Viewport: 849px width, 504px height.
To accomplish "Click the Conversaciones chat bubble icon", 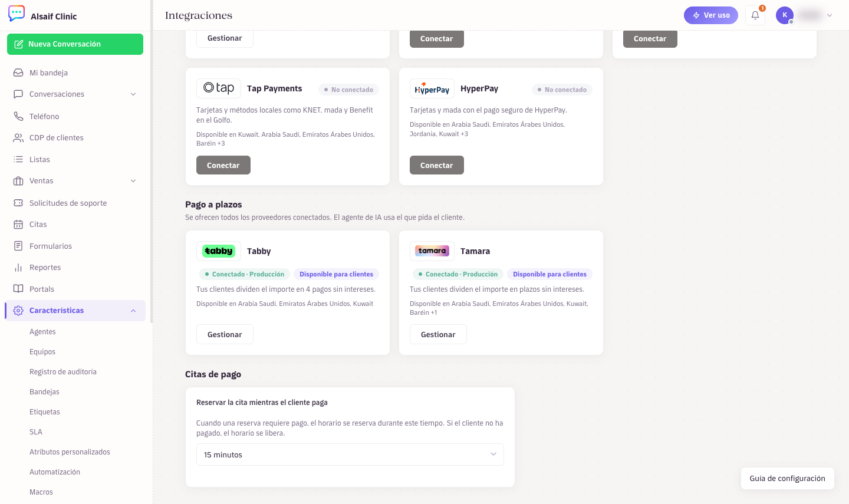I will click(18, 94).
